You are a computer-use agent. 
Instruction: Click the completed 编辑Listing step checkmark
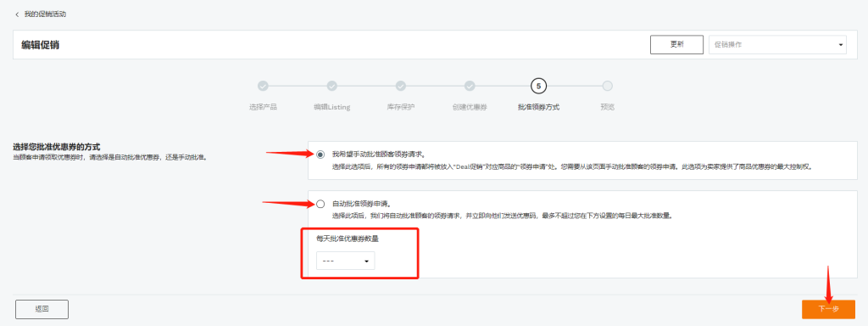331,86
